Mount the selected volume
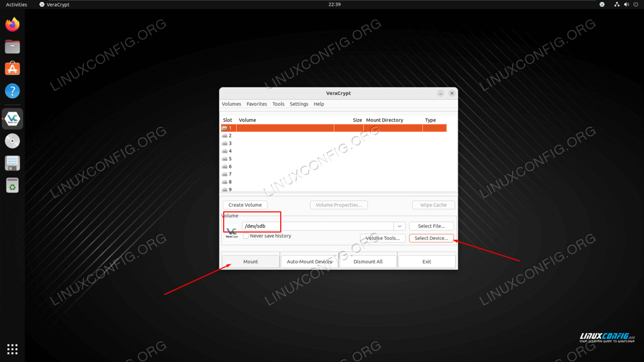 tap(251, 262)
